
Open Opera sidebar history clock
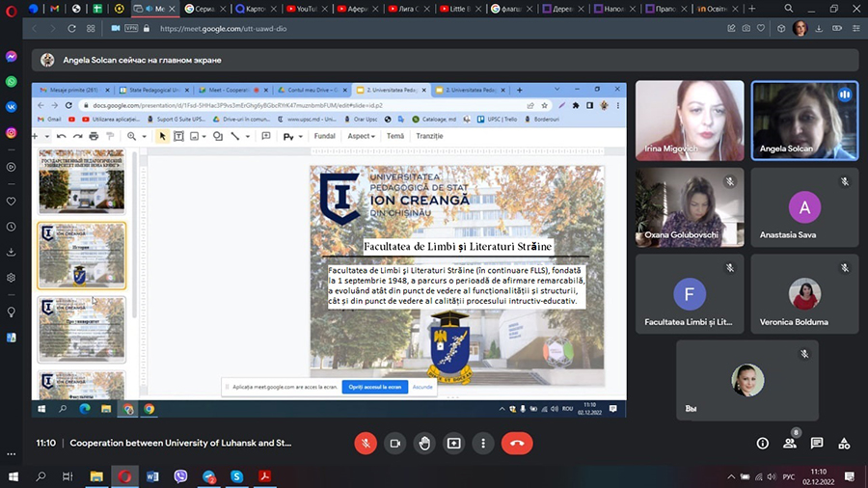pos(11,227)
